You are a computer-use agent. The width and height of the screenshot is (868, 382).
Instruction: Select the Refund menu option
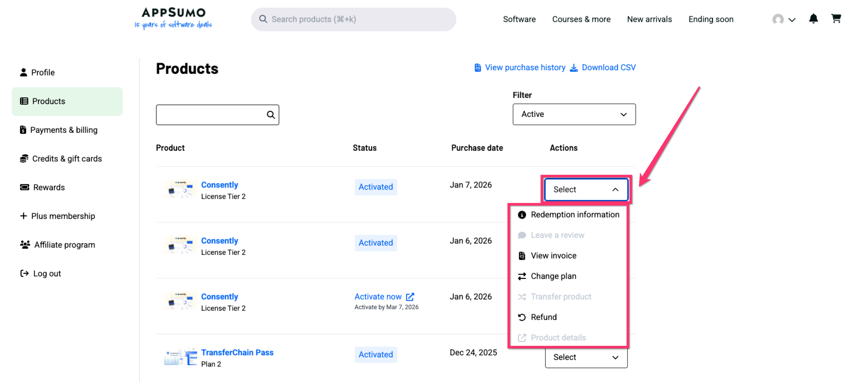543,317
